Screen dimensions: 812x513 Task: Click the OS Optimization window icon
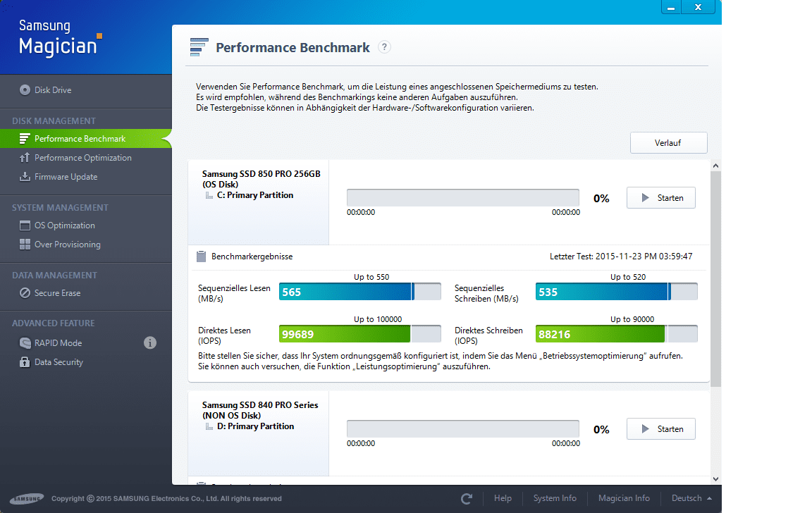(25, 225)
